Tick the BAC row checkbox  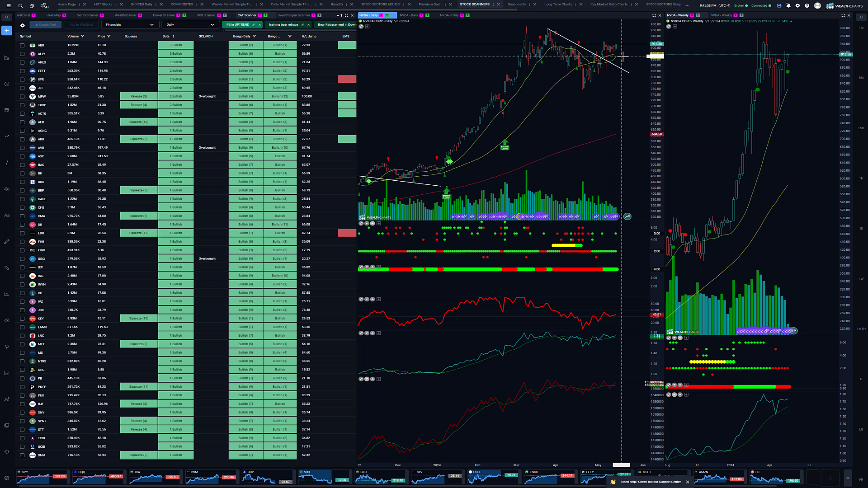22,165
